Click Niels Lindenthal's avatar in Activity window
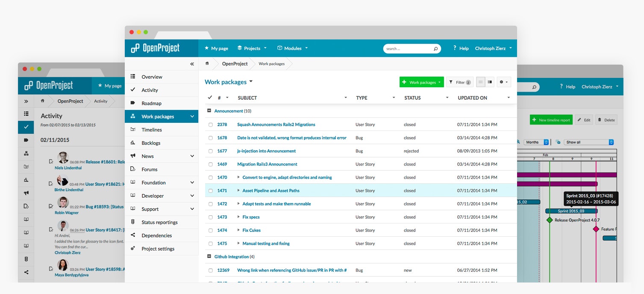The width and height of the screenshot is (644, 294). pyautogui.click(x=63, y=157)
